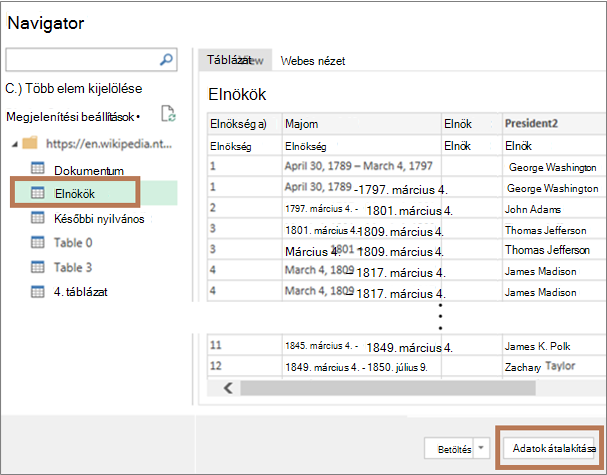The height and width of the screenshot is (475, 607).
Task: Click the Elnökök preview title
Action: click(237, 94)
